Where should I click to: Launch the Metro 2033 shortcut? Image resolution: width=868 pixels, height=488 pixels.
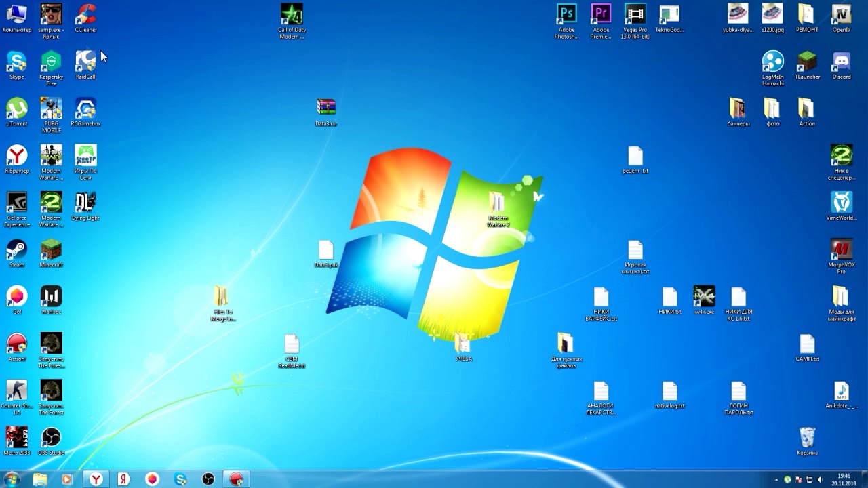[x=17, y=441]
